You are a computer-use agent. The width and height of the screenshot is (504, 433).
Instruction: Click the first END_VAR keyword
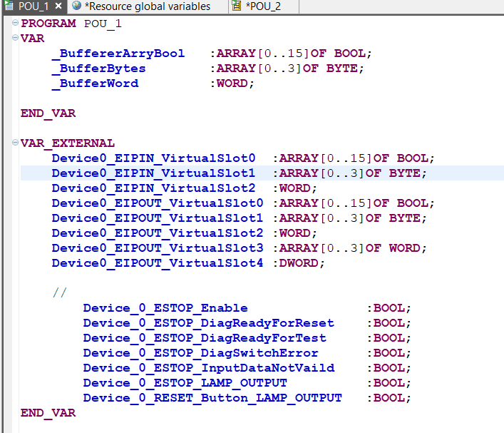48,113
